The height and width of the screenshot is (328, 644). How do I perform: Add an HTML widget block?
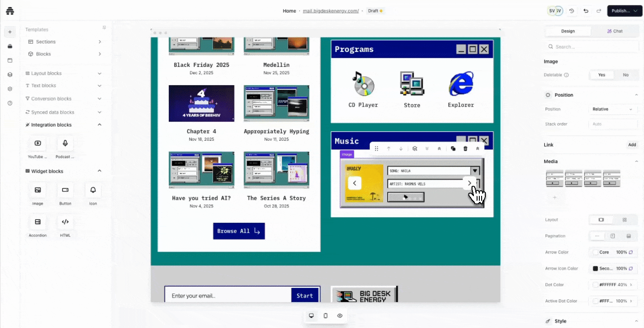[65, 225]
